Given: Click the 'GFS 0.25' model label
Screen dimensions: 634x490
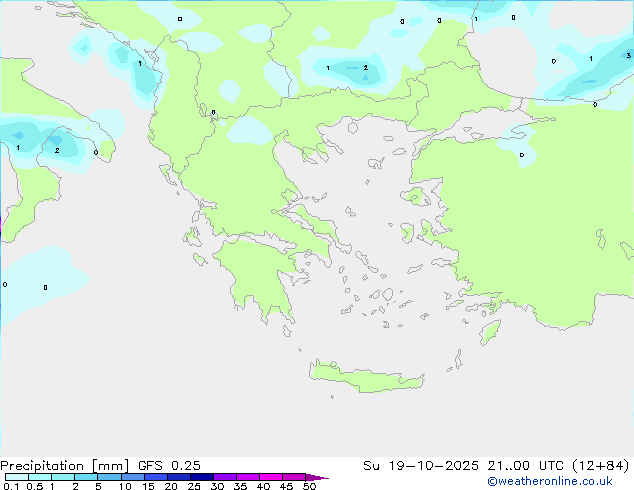Looking at the screenshot, I should (169, 466).
